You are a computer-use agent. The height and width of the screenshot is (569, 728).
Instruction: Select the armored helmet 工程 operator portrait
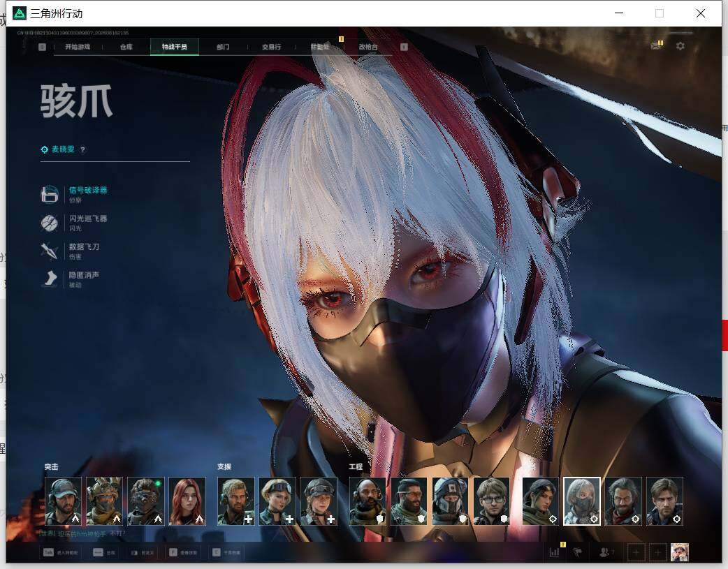[x=451, y=501]
